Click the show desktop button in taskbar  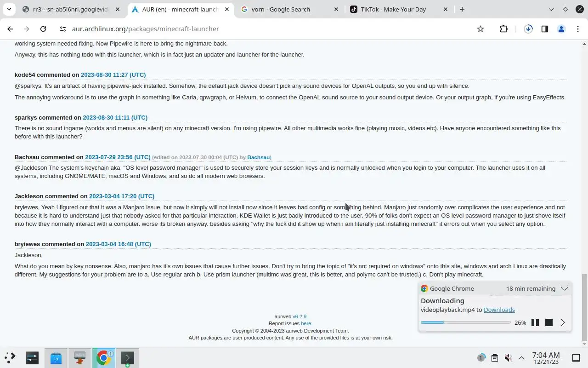tap(576, 357)
